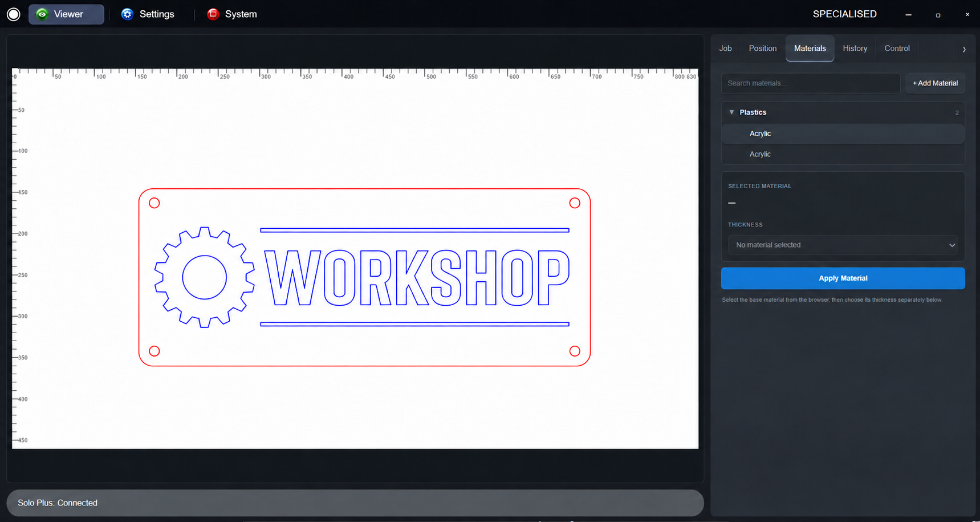Screen dimensions: 980x522
Task: Open the Thickness dropdown
Action: pos(843,245)
